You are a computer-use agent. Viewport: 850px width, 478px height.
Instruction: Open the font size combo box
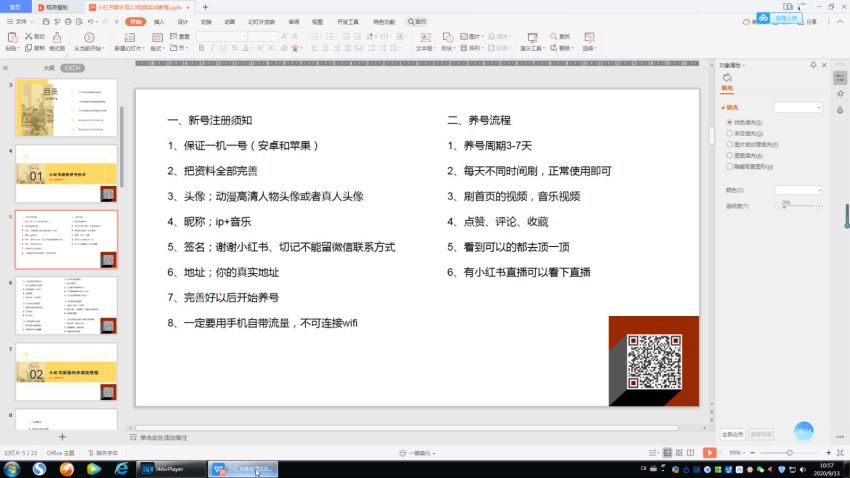263,36
